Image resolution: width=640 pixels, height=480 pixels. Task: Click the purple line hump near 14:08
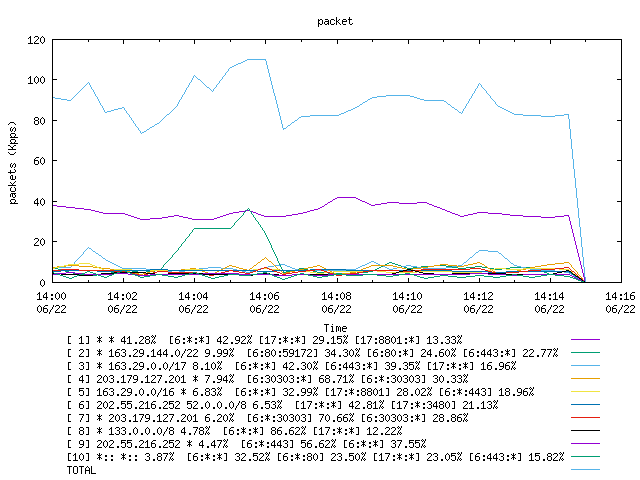tap(346, 198)
